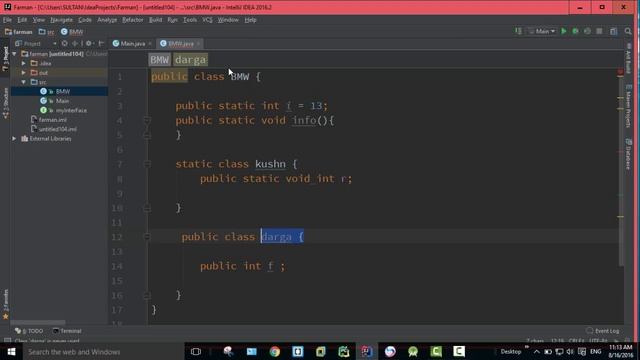Expand External Libraries node
This screenshot has height=360, width=640.
pyautogui.click(x=15, y=139)
